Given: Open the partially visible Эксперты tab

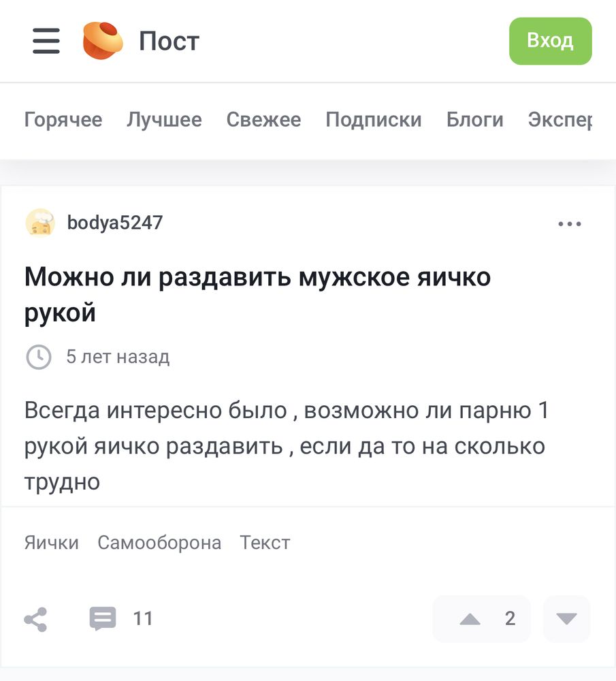Looking at the screenshot, I should 560,119.
